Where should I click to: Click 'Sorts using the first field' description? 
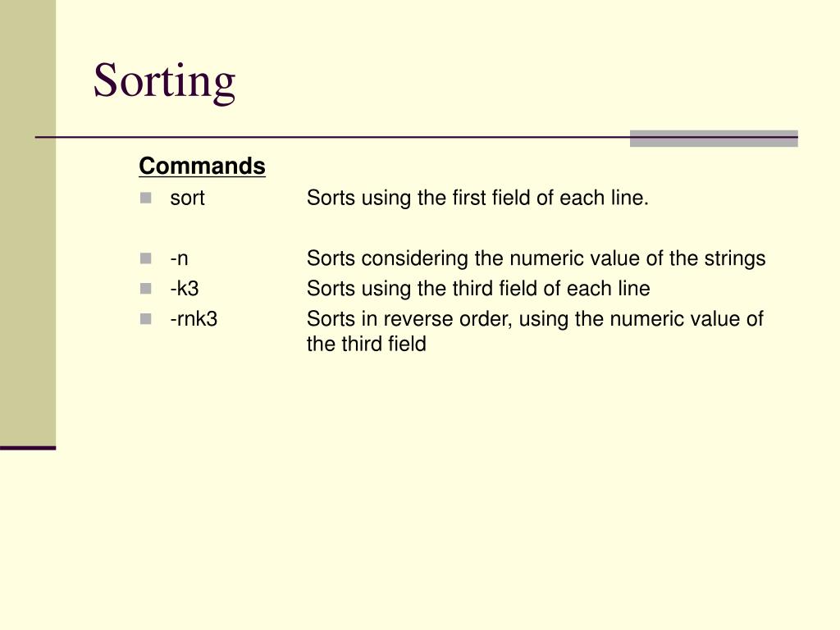coord(478,199)
